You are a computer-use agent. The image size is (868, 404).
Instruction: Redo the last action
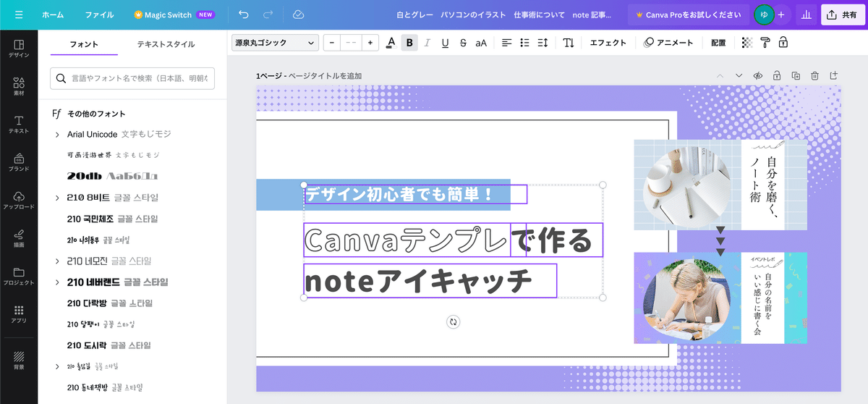(268, 14)
